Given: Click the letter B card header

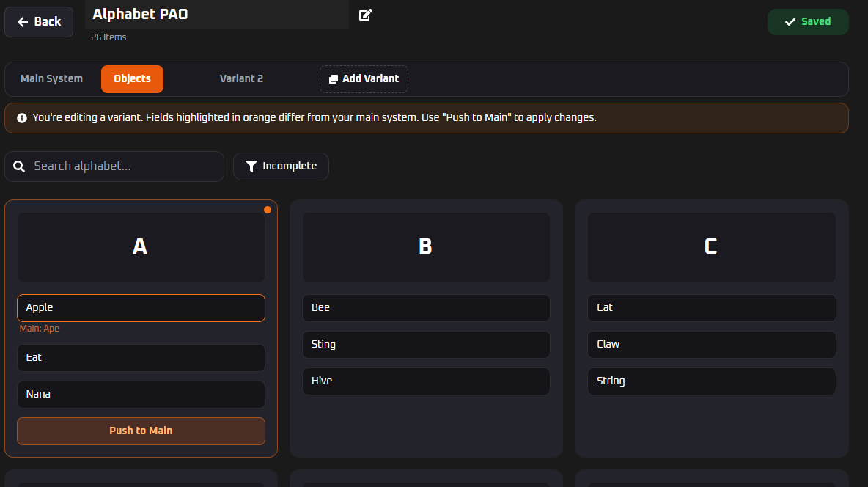Looking at the screenshot, I should (426, 247).
